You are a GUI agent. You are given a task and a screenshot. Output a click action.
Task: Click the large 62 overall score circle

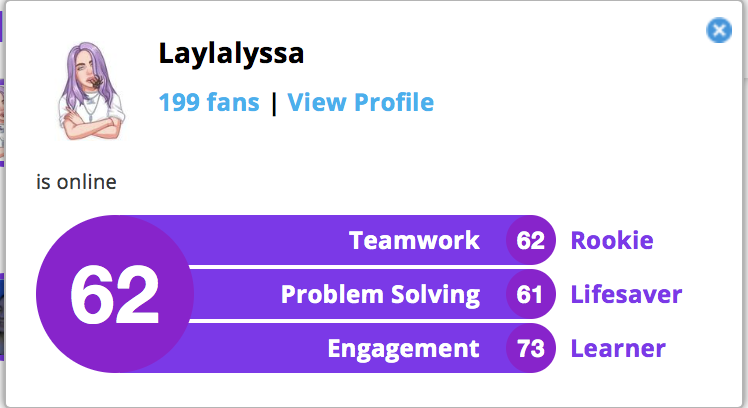[x=115, y=294]
